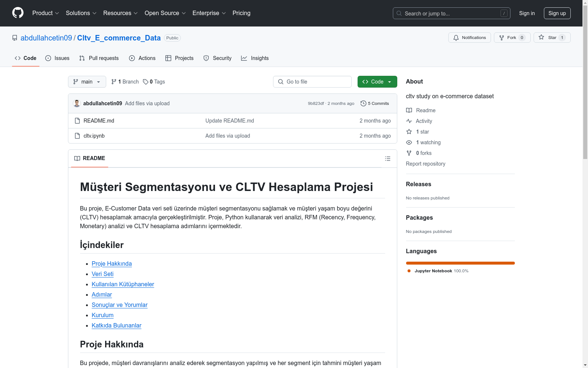This screenshot has height=368, width=588.
Task: Open the Actions tab
Action: coord(142,58)
